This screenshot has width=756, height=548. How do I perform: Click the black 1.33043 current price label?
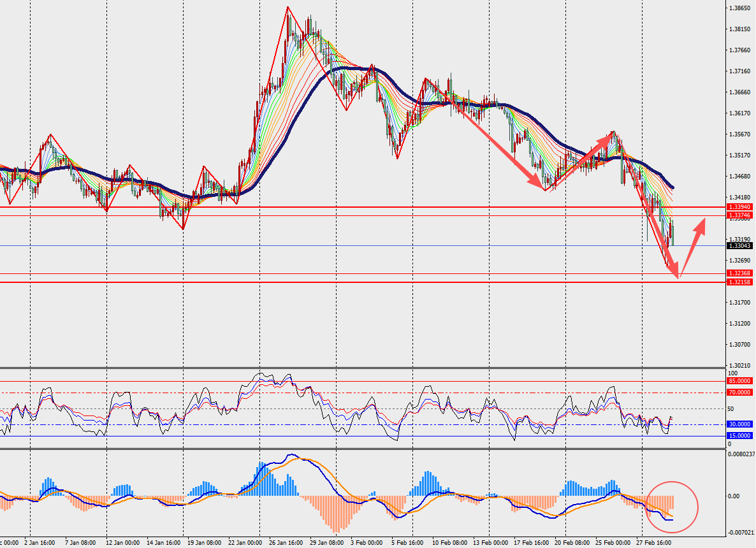click(739, 245)
